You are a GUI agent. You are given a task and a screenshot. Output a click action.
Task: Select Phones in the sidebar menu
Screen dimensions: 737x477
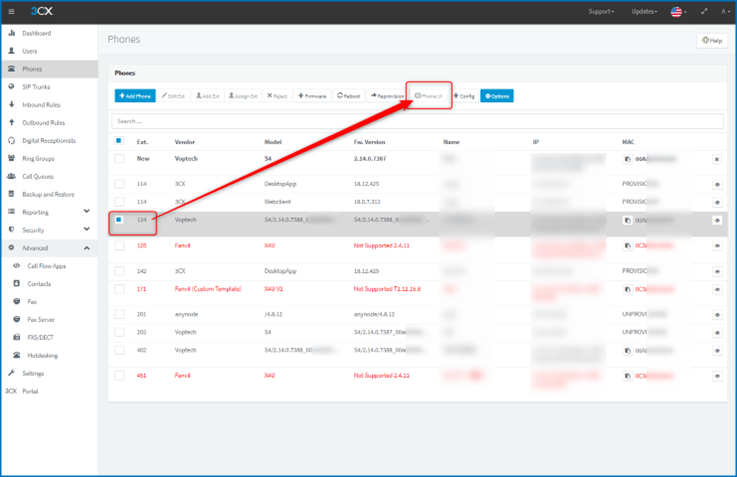coord(49,69)
